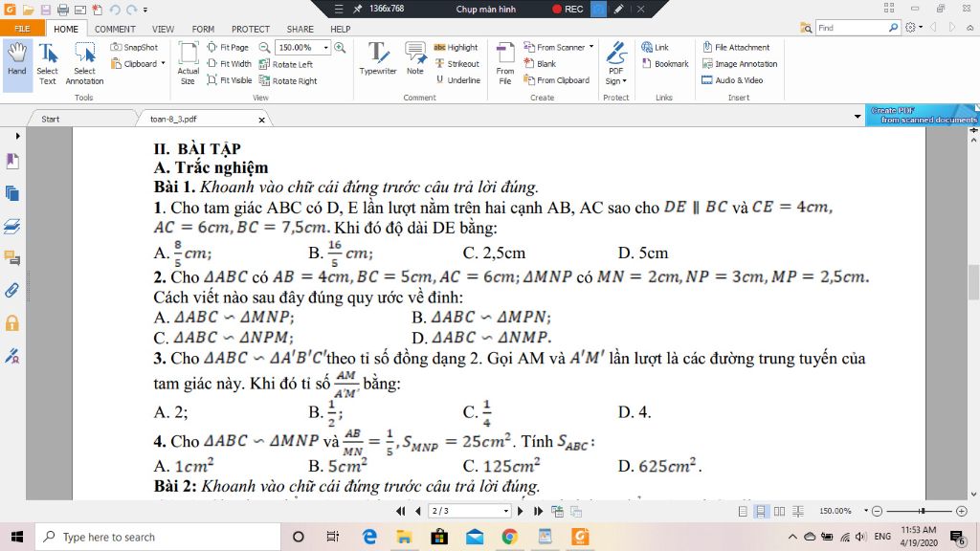Add a Bookmark from the ribbon
This screenshot has height=551, width=980.
pyautogui.click(x=665, y=64)
